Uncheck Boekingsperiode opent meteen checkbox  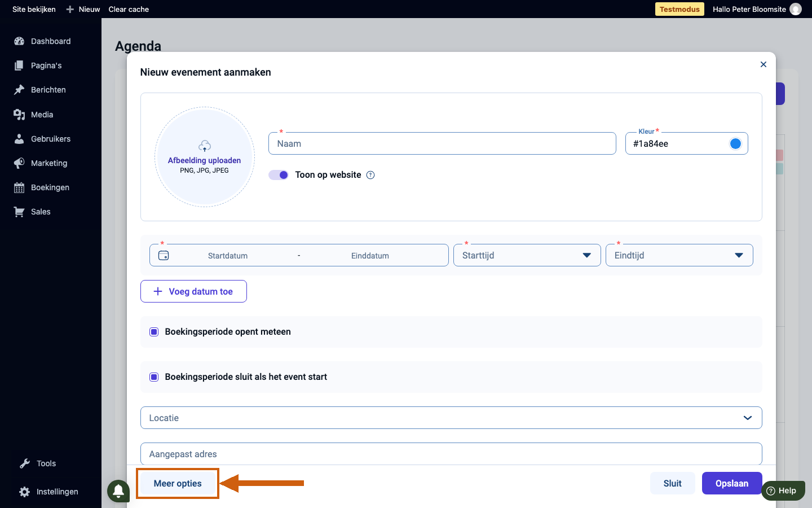tap(154, 332)
